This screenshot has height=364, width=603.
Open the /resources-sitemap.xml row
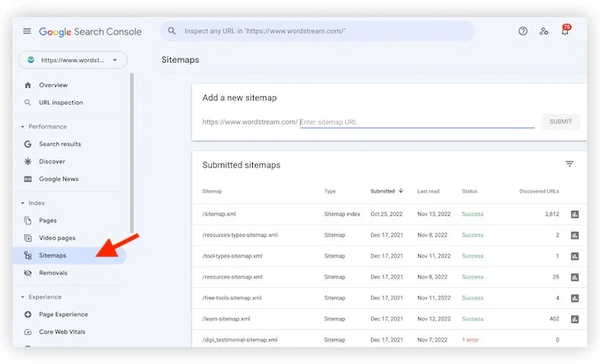tap(389, 277)
